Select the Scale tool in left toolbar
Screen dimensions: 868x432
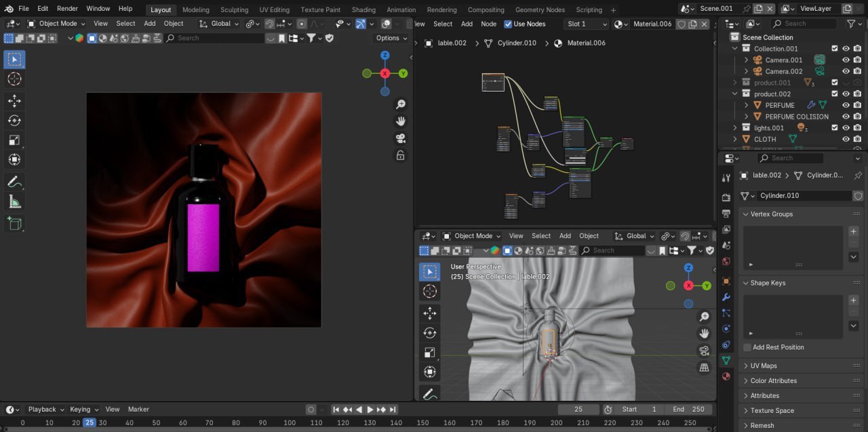coord(14,140)
